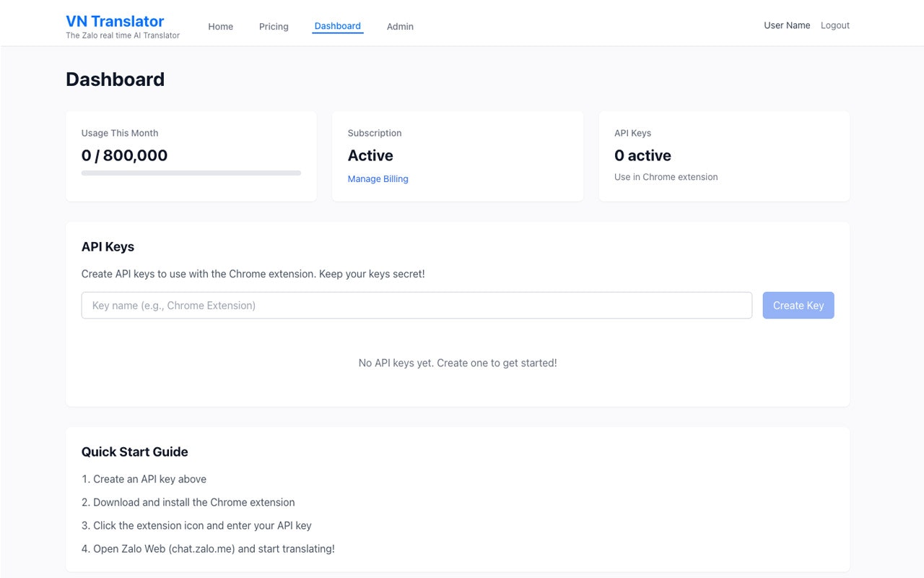Select the API key name input field

click(x=417, y=305)
